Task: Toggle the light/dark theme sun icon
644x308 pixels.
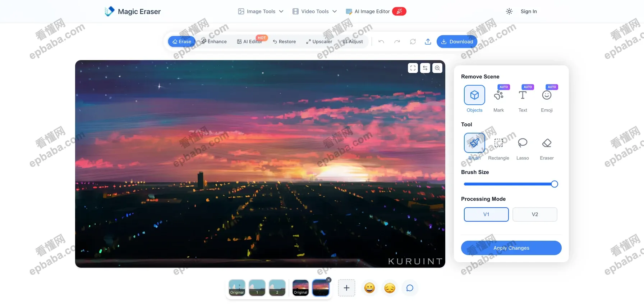Action: tap(509, 12)
